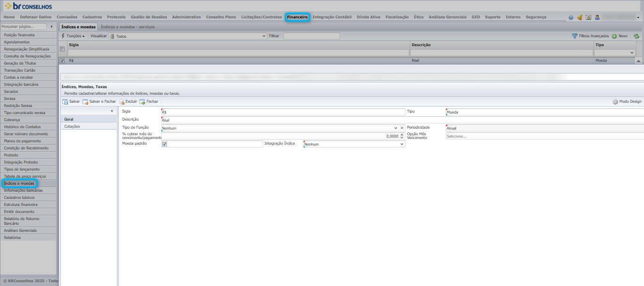Toggle the select-all checkbox in the grid header
This screenshot has width=644, height=286.
pos(62,49)
